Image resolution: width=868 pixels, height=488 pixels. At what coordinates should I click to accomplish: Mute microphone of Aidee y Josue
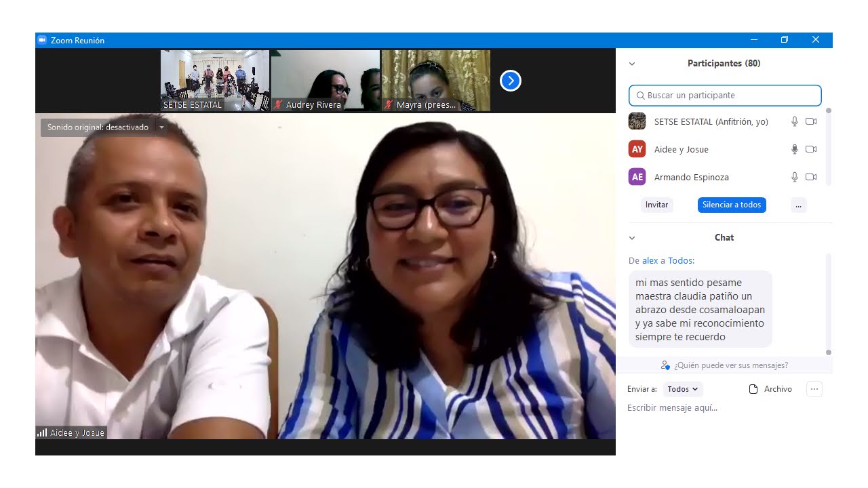coord(795,149)
